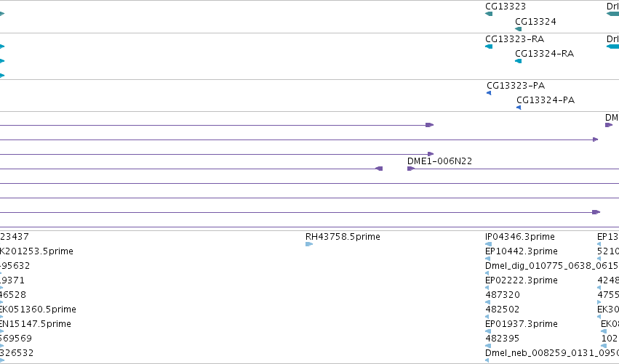Click the EP10442.3prime EST arrow glyph

[487, 259]
